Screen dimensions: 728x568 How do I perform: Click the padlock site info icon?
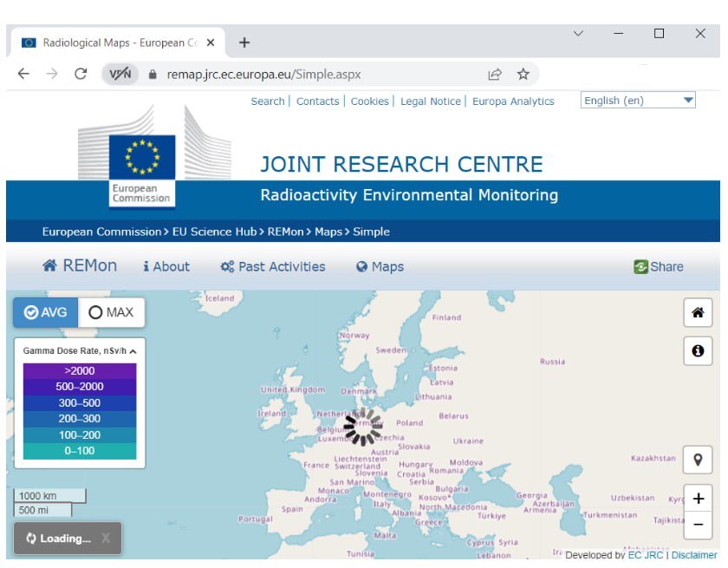pos(153,75)
